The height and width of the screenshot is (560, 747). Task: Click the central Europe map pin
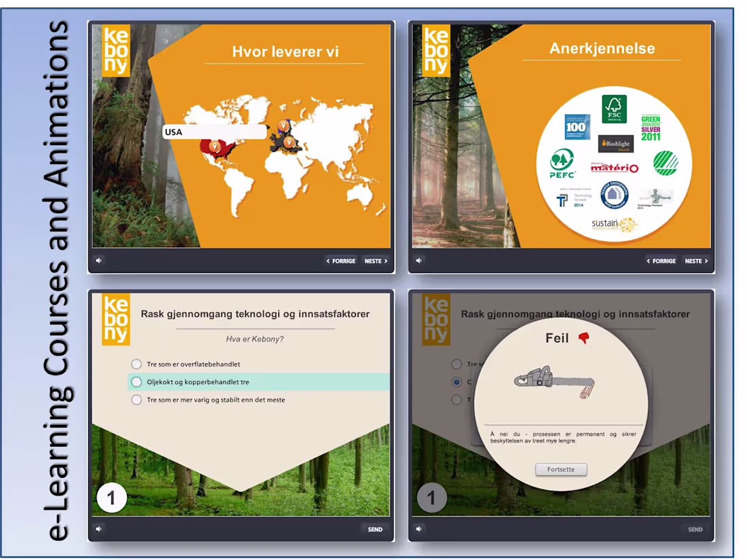click(288, 142)
